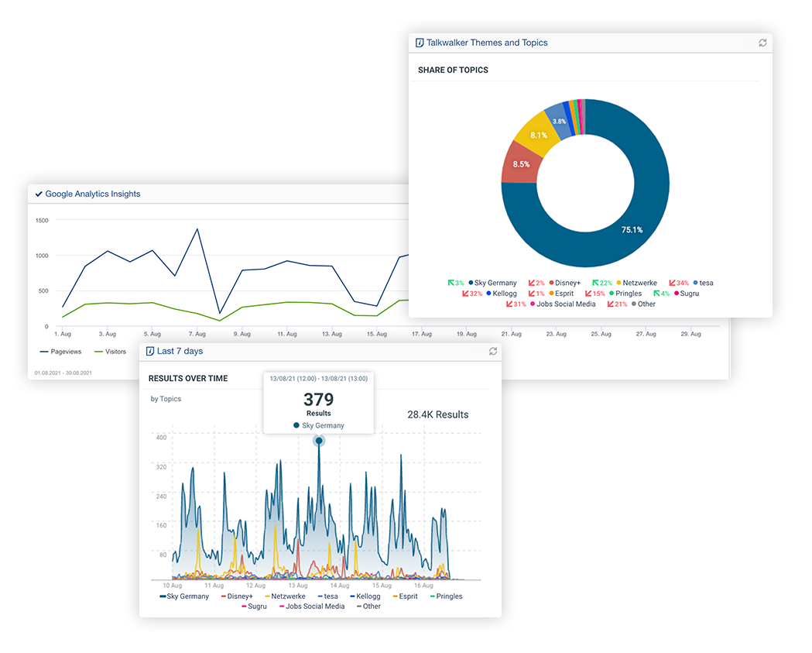812x653 pixels.
Task: Click the 2% trend indicator beside Disney+
Action: click(536, 283)
